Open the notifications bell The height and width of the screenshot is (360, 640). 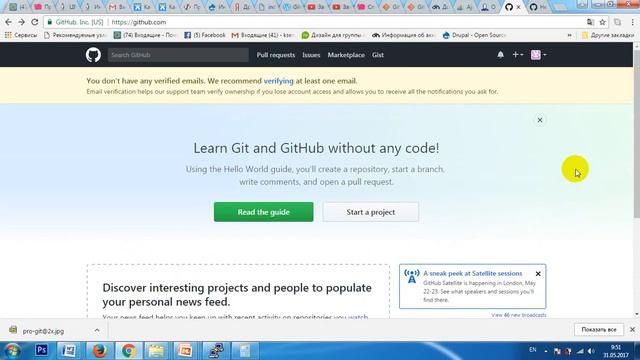[500, 55]
